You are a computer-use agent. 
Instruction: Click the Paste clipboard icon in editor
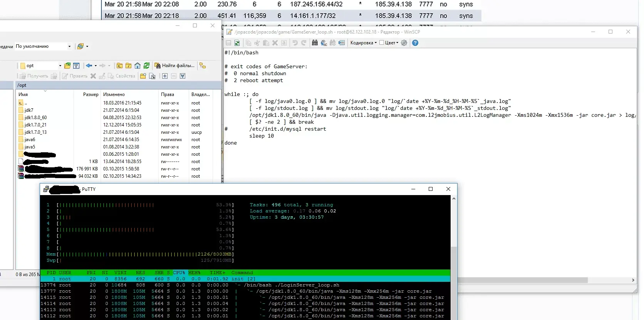click(x=266, y=43)
